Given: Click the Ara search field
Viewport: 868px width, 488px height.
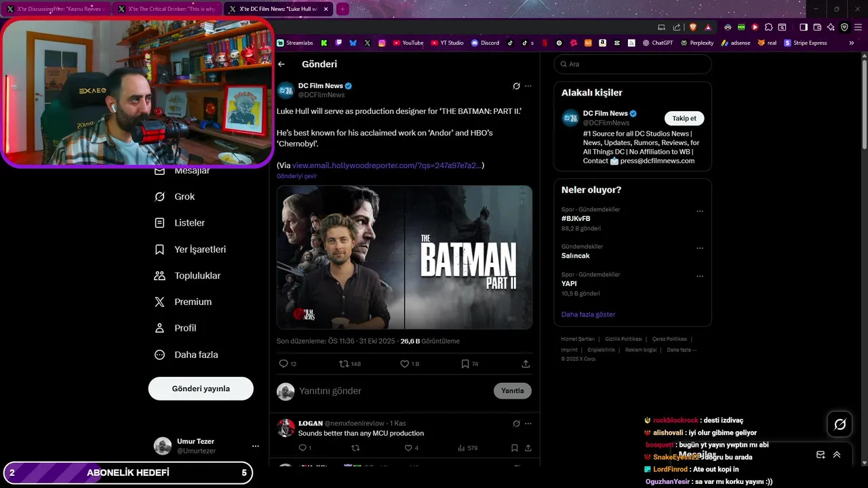Looking at the screenshot, I should (633, 64).
